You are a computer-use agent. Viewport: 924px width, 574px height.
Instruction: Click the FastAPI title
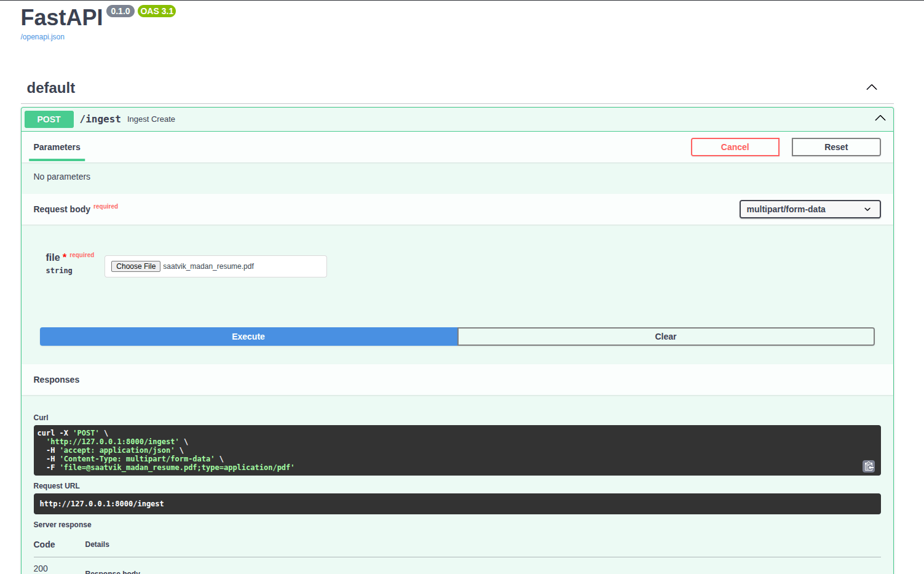pos(61,18)
